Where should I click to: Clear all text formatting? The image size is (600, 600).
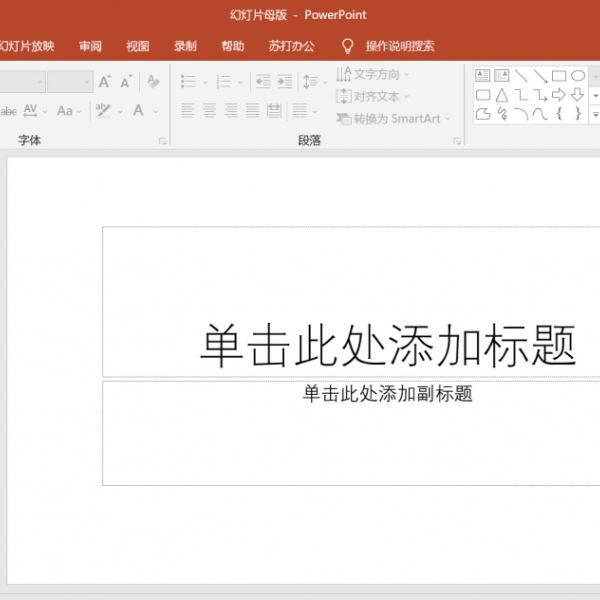(153, 81)
